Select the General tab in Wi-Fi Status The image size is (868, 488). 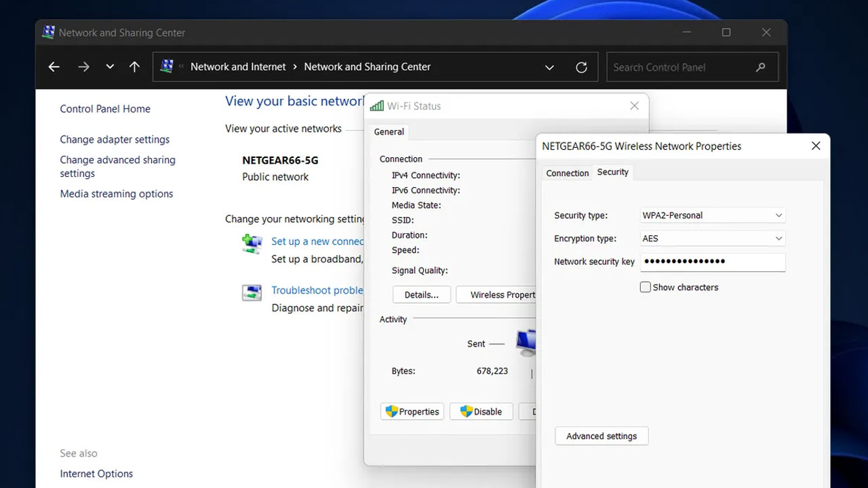tap(389, 132)
